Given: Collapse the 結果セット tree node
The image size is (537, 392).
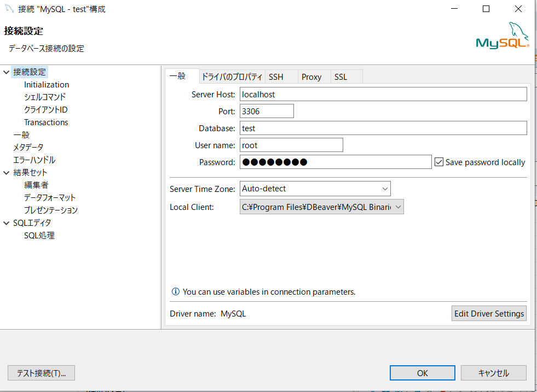Looking at the screenshot, I should point(6,173).
